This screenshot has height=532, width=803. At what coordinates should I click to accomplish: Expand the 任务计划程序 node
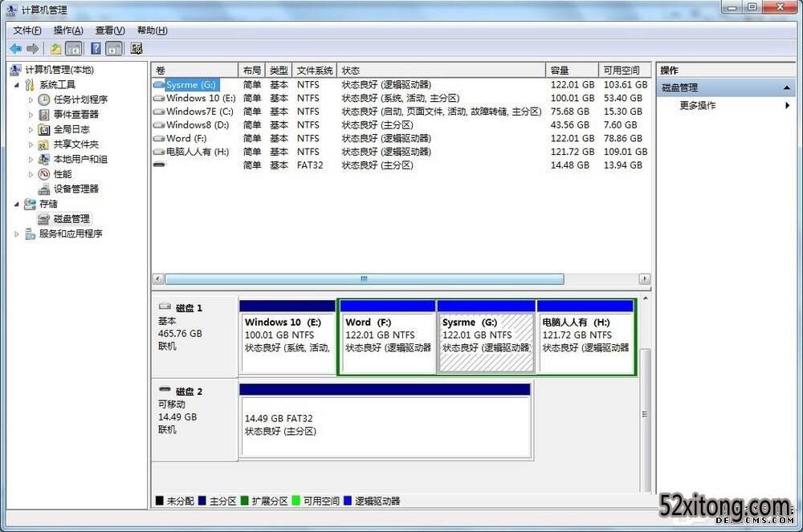[x=31, y=99]
